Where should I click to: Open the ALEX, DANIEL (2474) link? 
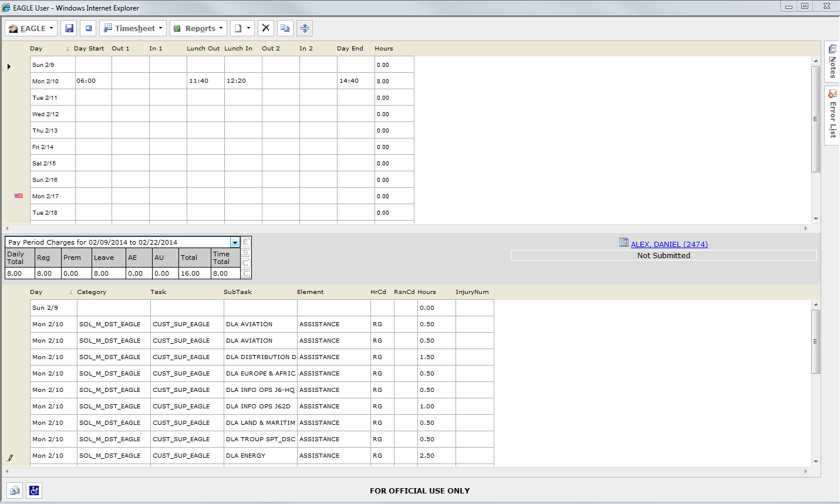(x=669, y=244)
